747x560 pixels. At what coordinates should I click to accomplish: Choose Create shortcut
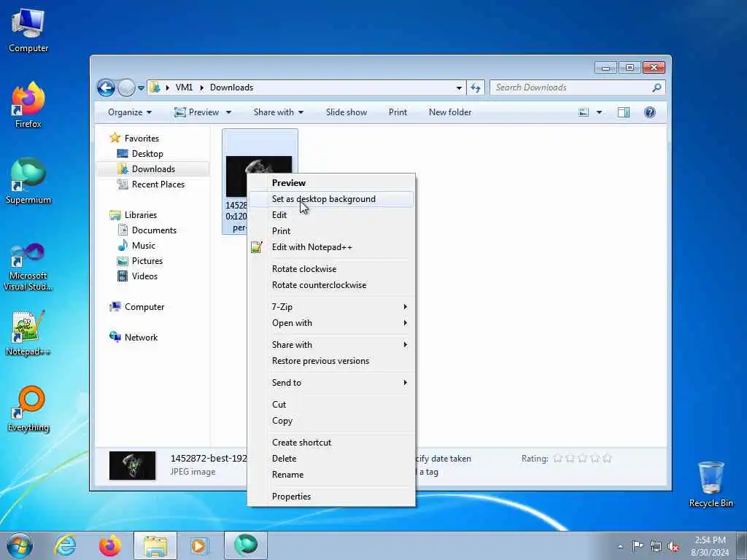pos(332,443)
